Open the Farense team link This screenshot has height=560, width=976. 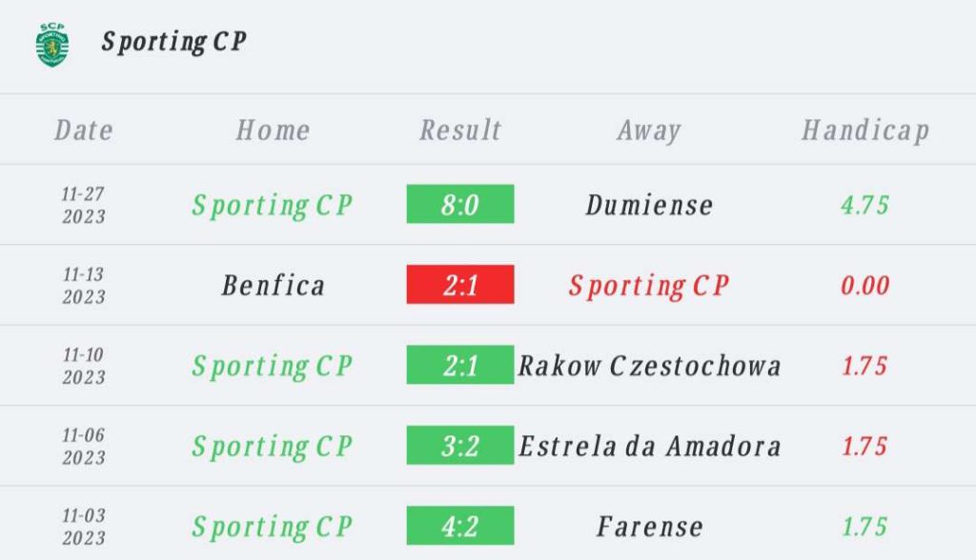point(650,527)
